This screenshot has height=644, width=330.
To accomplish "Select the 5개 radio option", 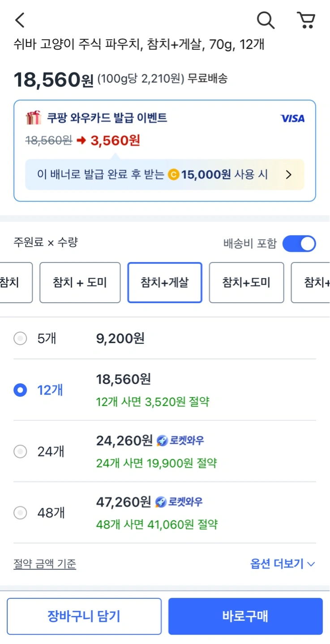I will pos(20,339).
